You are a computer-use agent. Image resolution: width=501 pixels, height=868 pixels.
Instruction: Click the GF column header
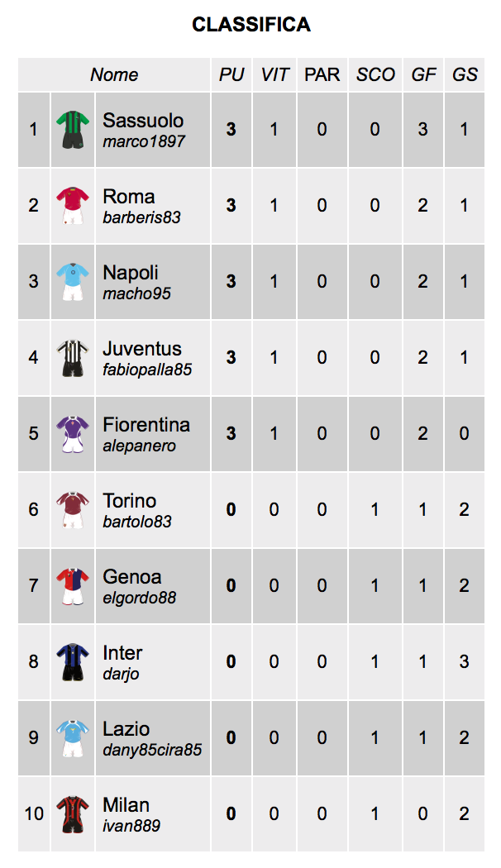[423, 74]
